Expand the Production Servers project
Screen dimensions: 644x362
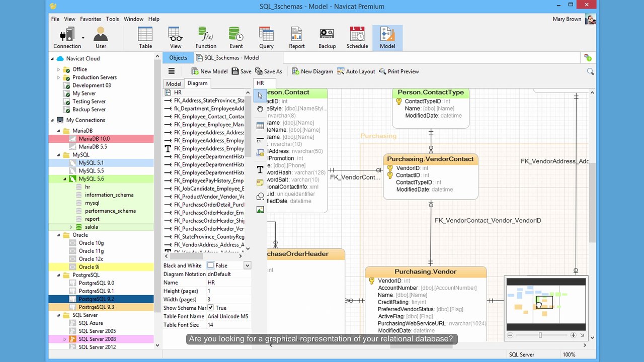(x=58, y=77)
